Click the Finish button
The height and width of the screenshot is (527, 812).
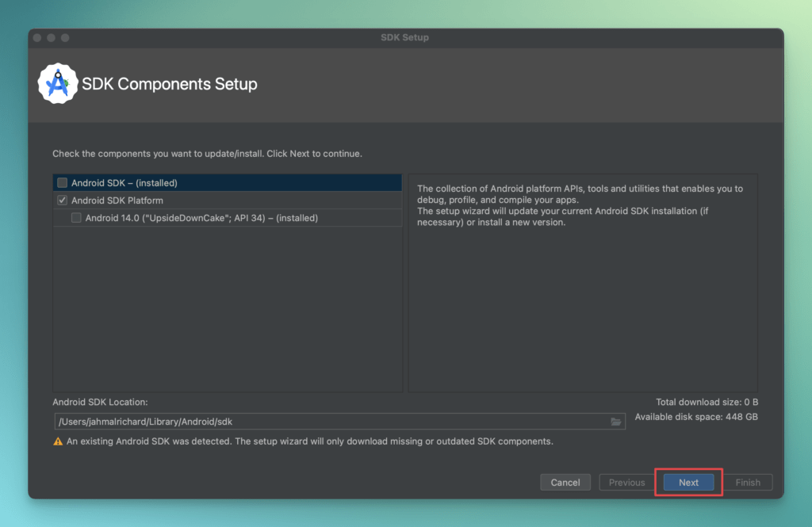[x=748, y=482]
